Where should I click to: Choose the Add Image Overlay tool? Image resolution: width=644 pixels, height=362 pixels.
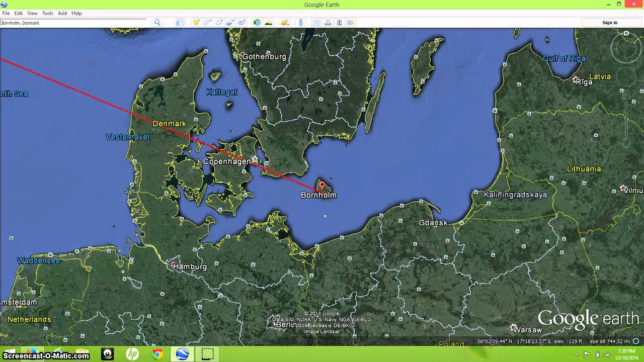230,23
